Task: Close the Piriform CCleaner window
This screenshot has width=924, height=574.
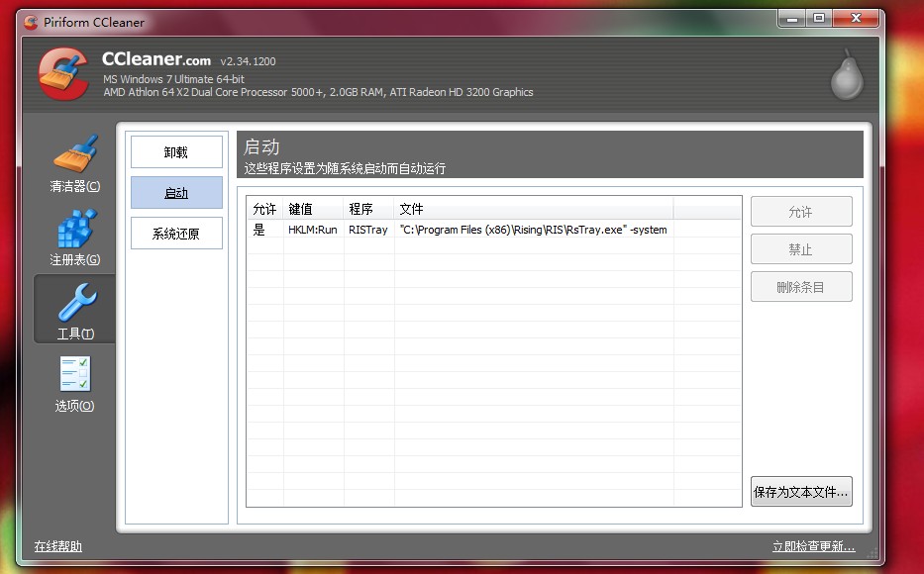Action: pos(857,18)
